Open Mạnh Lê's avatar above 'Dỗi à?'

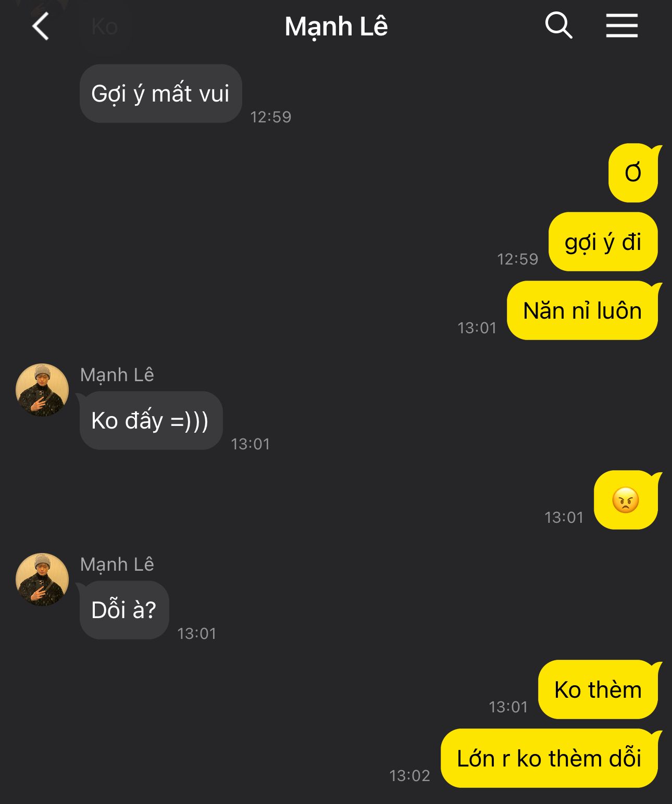click(x=42, y=580)
